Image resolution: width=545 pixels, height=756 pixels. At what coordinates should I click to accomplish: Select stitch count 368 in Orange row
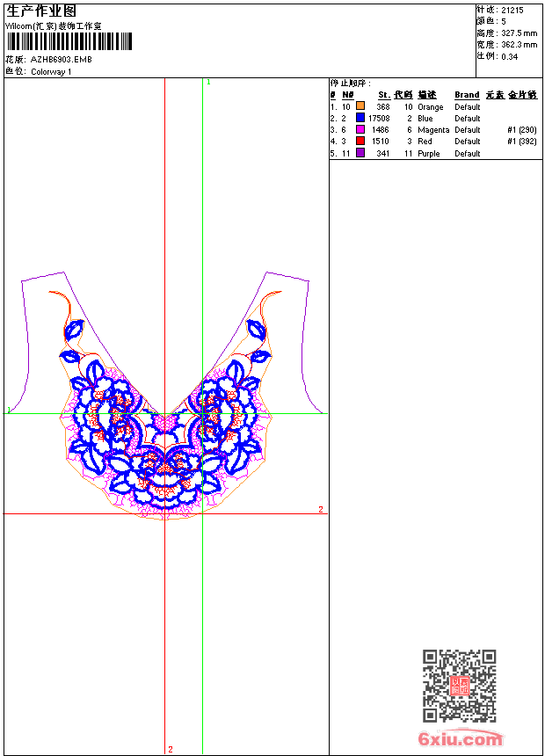tap(383, 107)
